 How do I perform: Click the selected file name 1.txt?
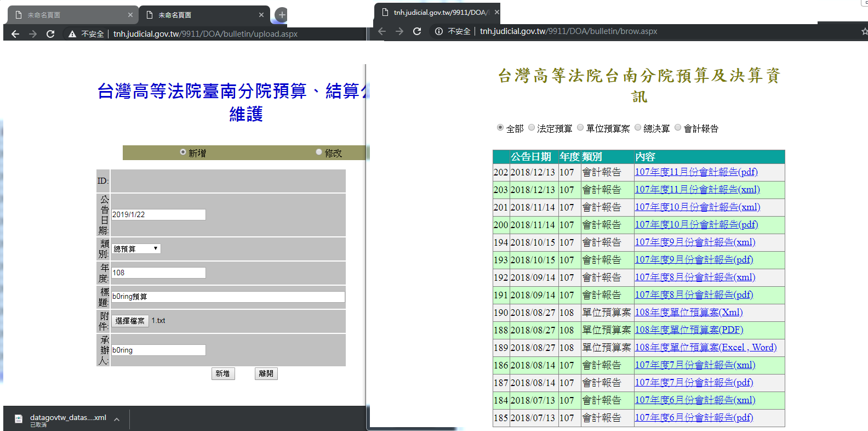tap(158, 321)
